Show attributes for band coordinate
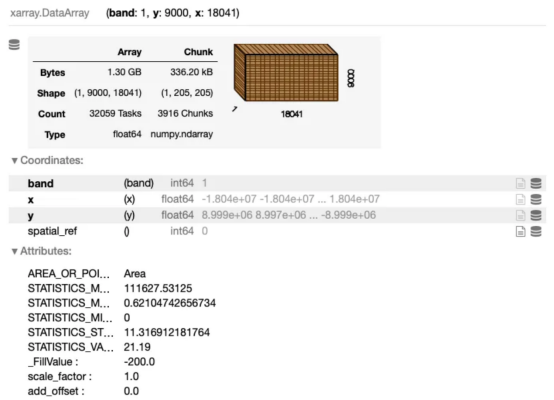The width and height of the screenshot is (554, 400). (x=520, y=183)
